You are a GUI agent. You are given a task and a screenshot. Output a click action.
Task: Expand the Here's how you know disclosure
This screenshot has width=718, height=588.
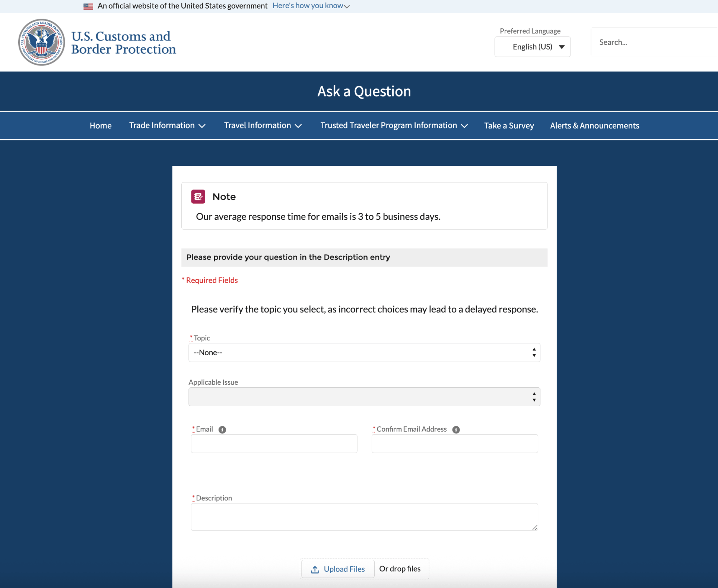pyautogui.click(x=311, y=6)
